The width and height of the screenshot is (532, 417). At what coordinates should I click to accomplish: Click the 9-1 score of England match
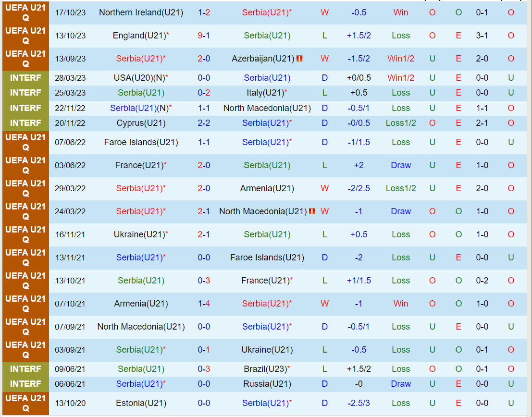204,36
